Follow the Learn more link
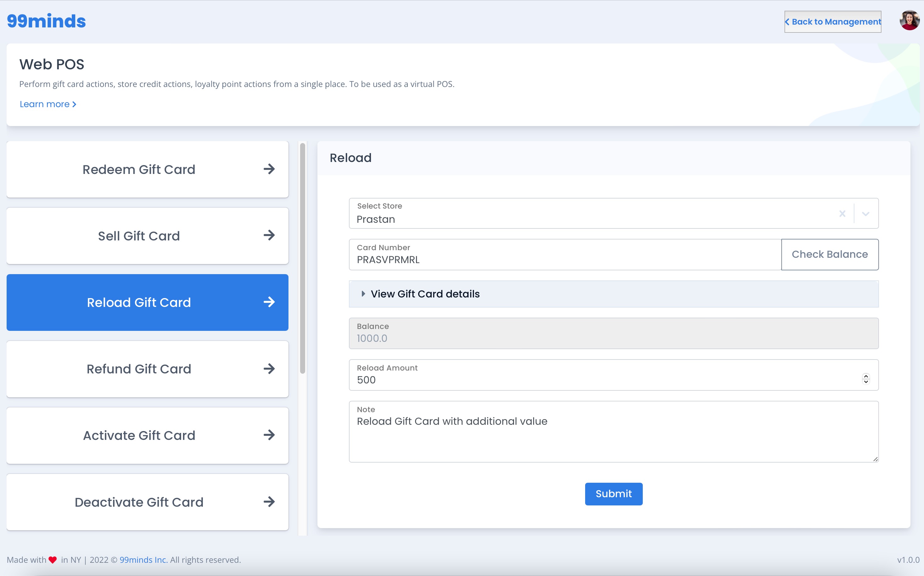The image size is (924, 576). 48,104
